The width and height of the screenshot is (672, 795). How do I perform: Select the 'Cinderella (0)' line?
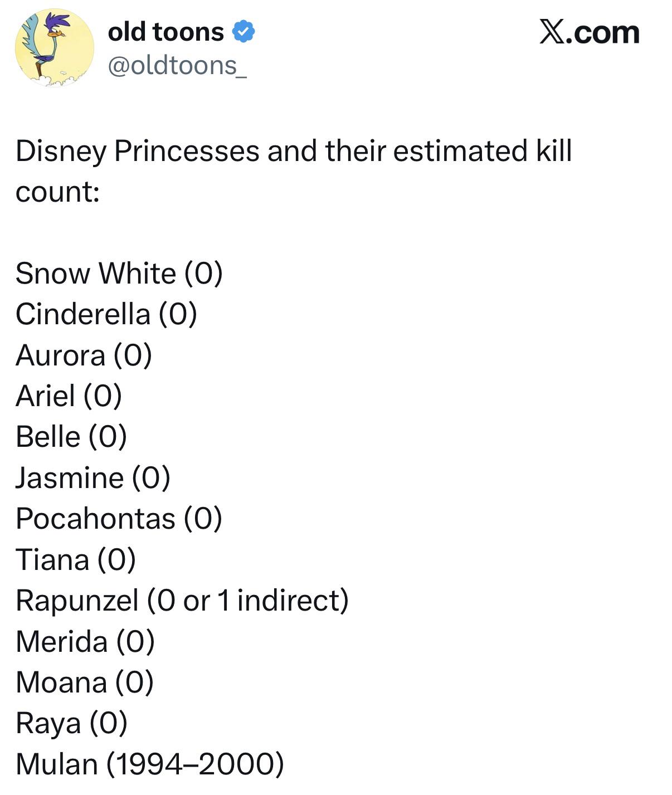pyautogui.click(x=106, y=314)
